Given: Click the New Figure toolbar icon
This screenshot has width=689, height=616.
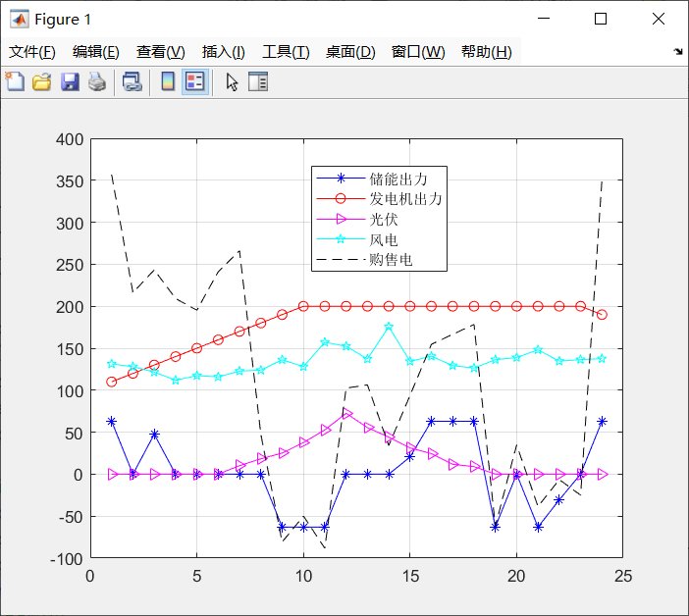Looking at the screenshot, I should pyautogui.click(x=15, y=81).
